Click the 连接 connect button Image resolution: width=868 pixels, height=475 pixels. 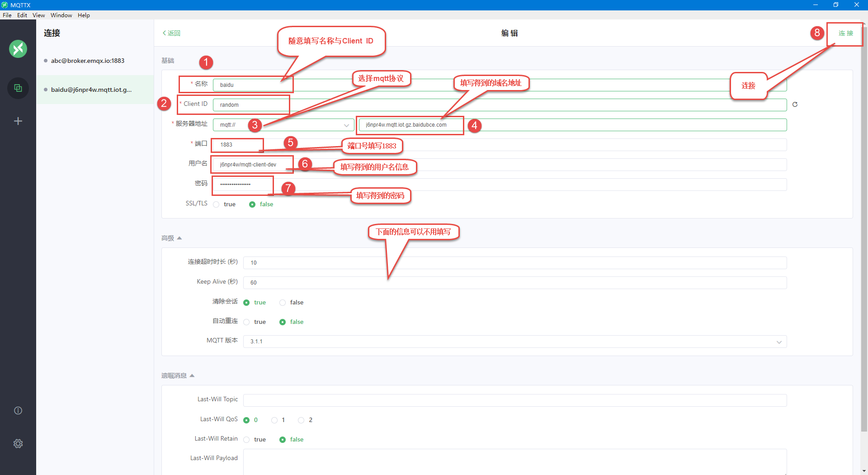844,33
